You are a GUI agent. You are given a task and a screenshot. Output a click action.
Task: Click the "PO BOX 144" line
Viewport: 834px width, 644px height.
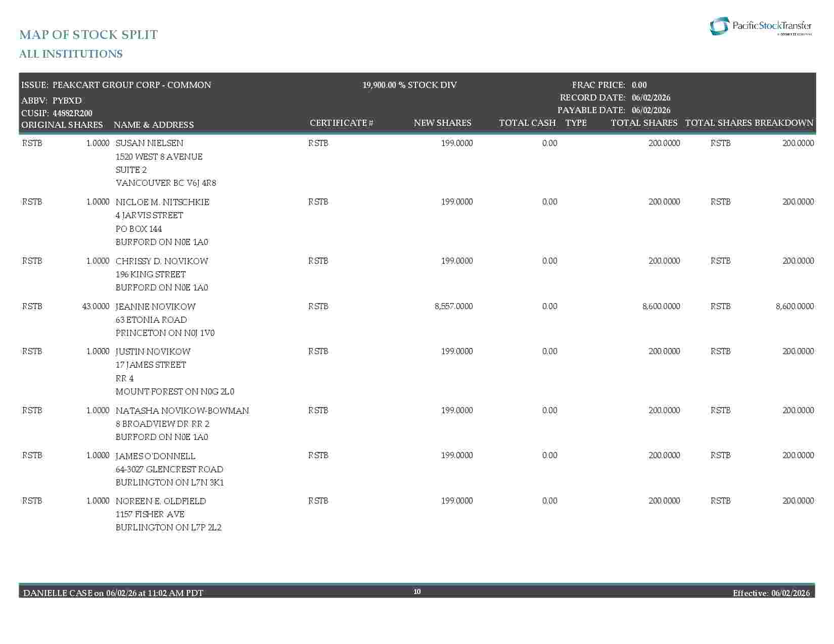click(x=139, y=229)
